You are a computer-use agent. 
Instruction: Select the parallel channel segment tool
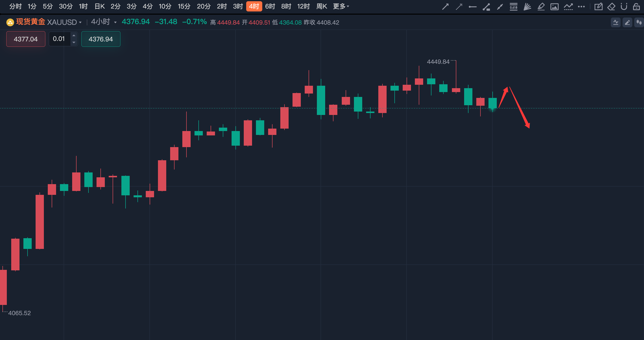tap(500, 7)
